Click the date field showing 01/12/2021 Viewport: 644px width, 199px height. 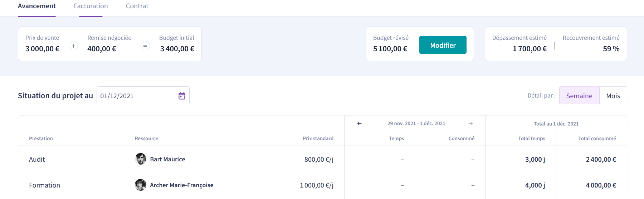pos(143,96)
